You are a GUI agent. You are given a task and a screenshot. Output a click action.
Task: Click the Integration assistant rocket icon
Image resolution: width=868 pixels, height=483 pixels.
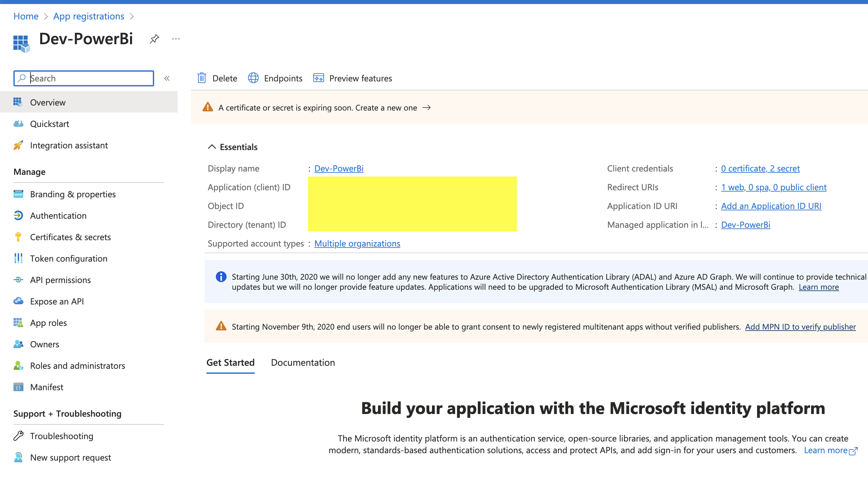tap(18, 145)
